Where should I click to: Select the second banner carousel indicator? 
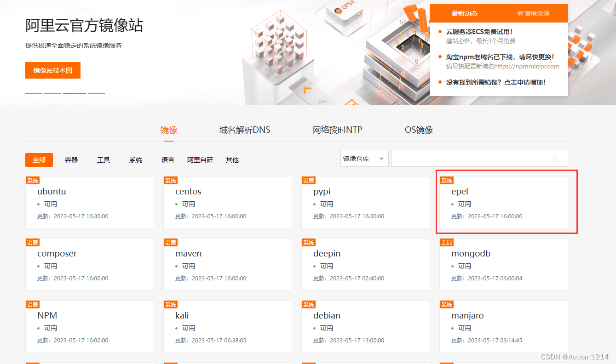tap(52, 93)
